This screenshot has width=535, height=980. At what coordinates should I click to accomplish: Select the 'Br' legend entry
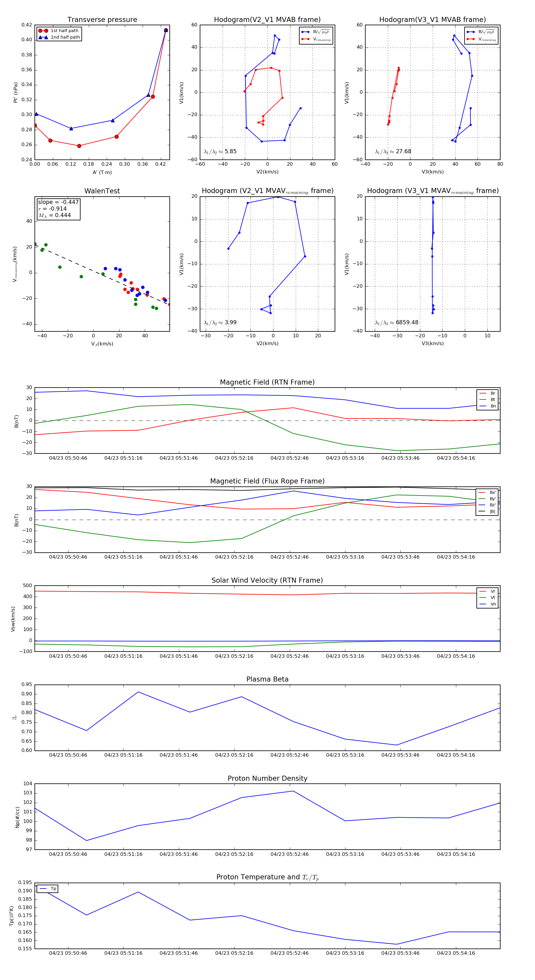click(487, 393)
